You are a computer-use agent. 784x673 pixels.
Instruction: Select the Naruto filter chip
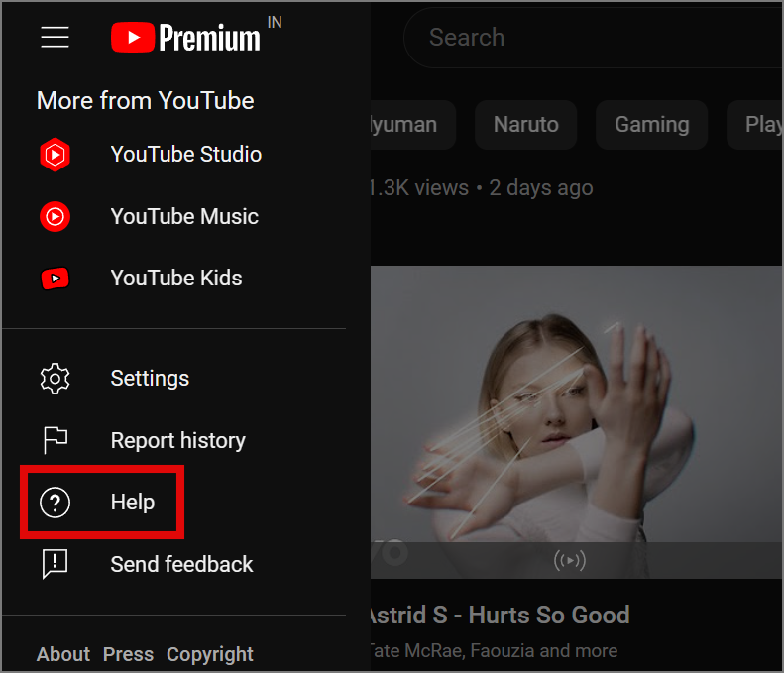[525, 125]
